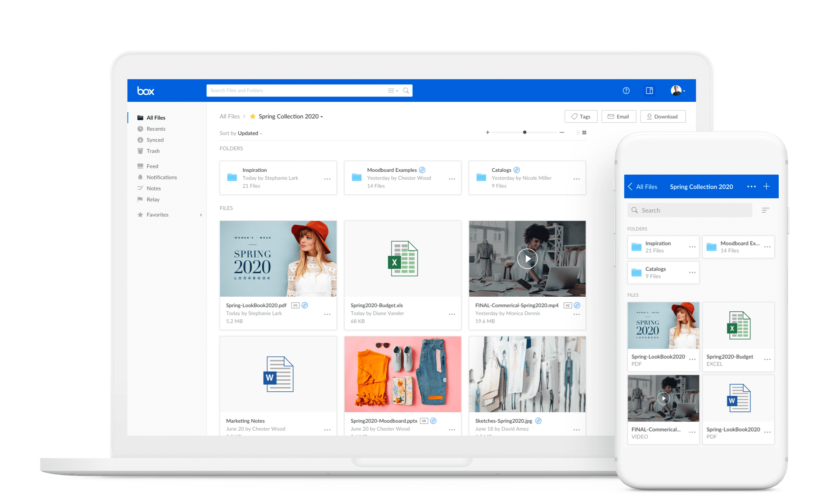This screenshot has height=504, width=828.
Task: Open the Catalogs folder on the phone
Action: 663,273
